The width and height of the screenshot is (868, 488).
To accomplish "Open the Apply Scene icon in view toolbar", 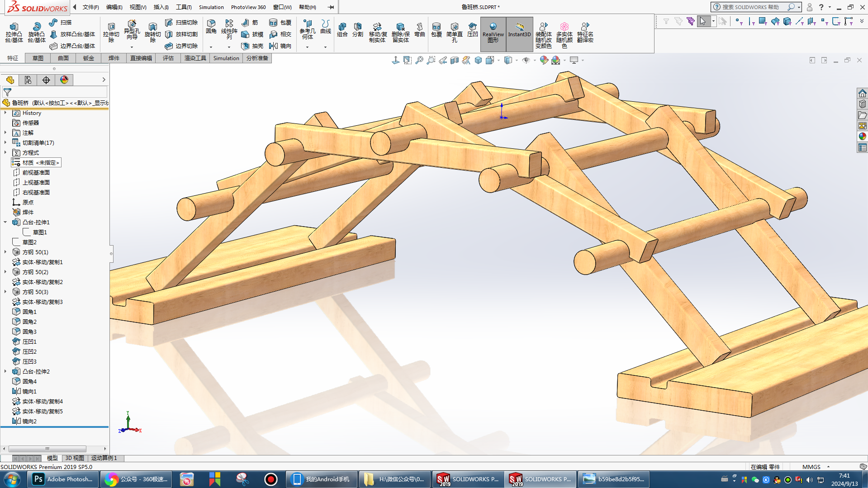I will pos(556,60).
